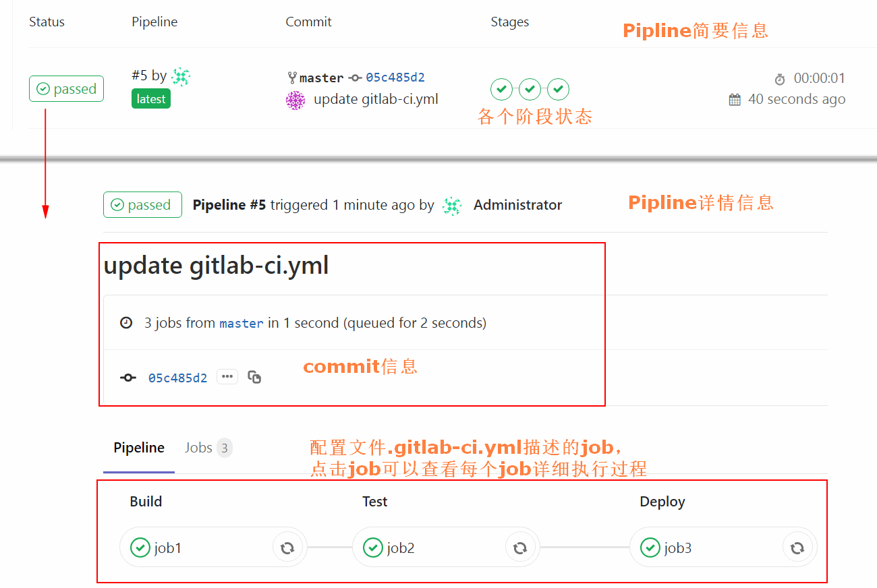Click the clock icon beside '3 jobs from'
877x588 pixels.
click(x=126, y=323)
